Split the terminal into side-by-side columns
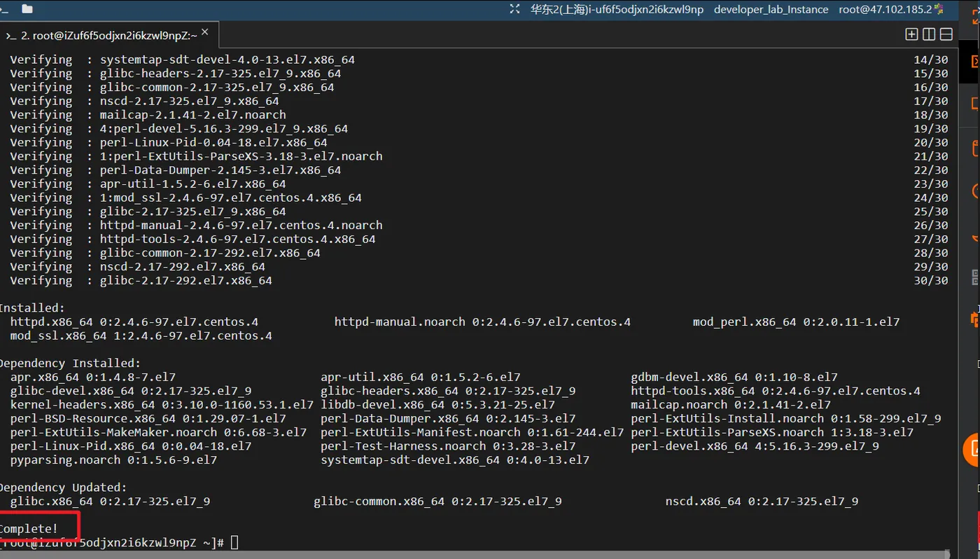This screenshot has width=980, height=559. [x=929, y=34]
